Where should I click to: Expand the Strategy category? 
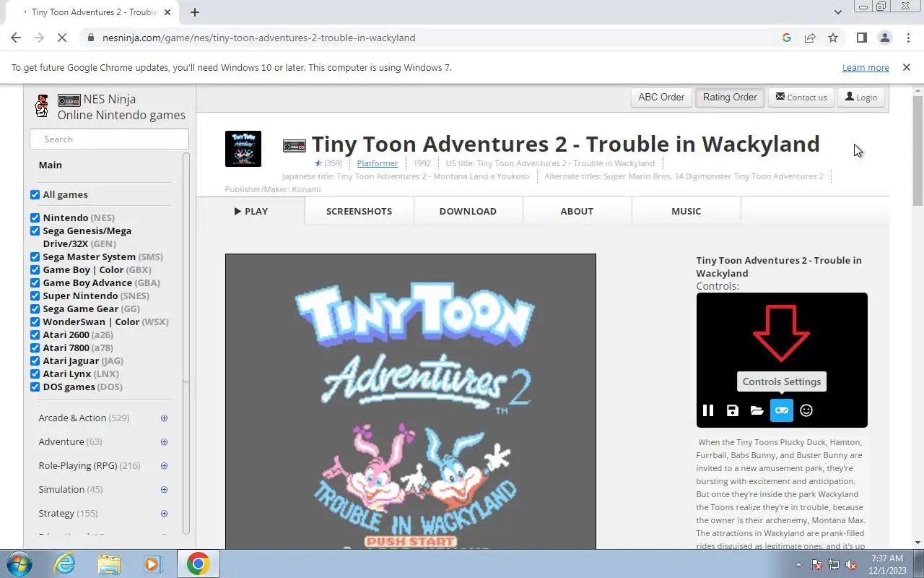click(164, 514)
